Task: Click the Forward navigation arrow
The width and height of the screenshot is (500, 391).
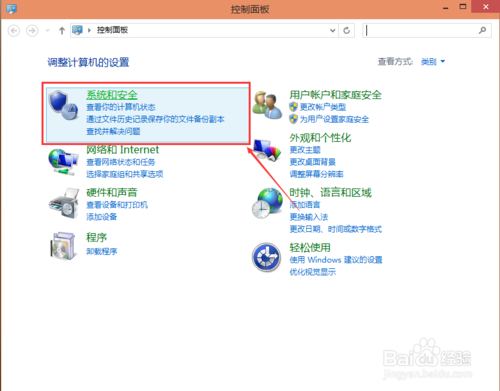Action: pos(32,31)
